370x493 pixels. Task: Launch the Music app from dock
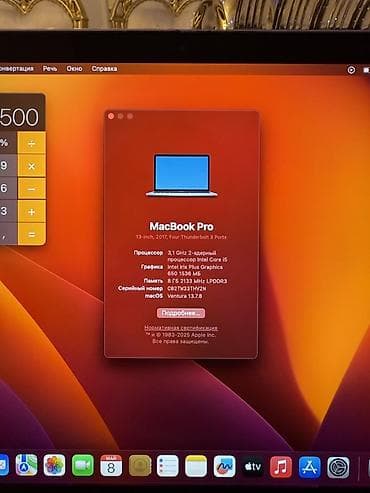click(x=281, y=467)
